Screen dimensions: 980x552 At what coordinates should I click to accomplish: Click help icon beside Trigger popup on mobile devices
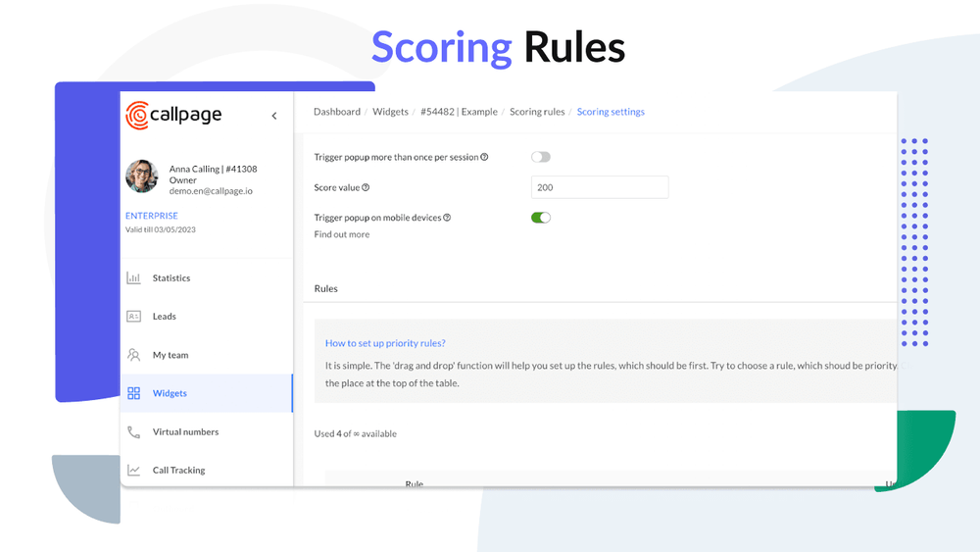coord(447,218)
